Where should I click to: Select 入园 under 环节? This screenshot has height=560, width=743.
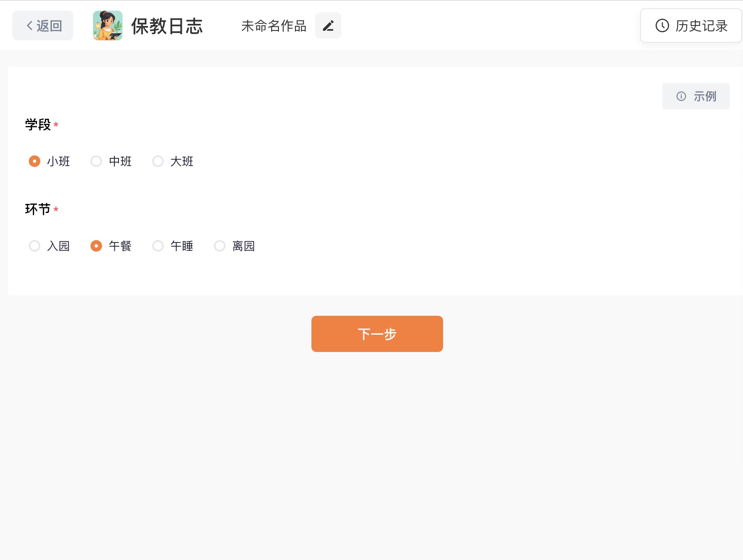click(x=35, y=246)
